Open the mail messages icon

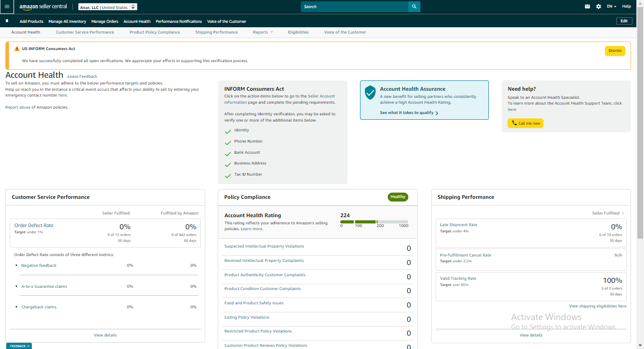click(587, 7)
